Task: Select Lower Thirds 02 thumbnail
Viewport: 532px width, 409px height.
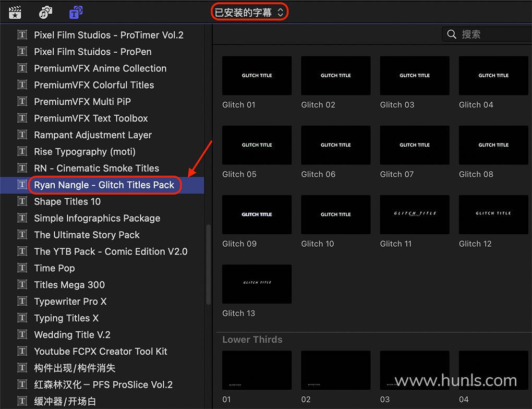Action: pos(335,370)
